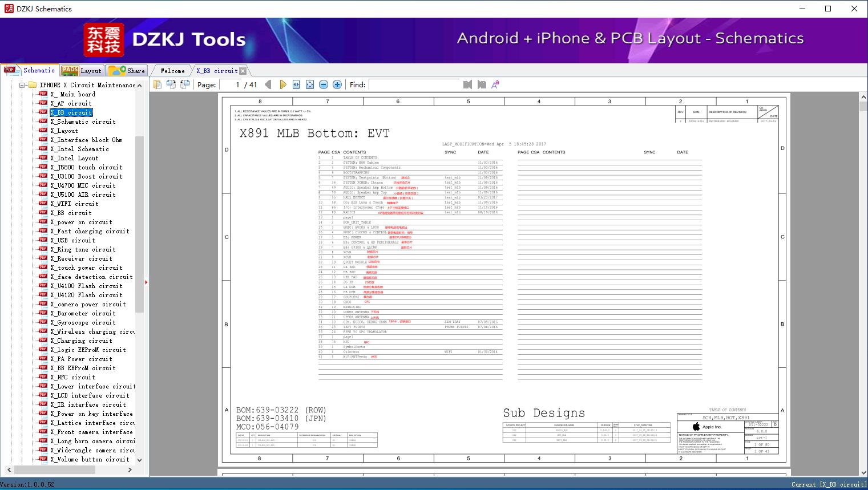
Task: Go to next page arrow
Action: 282,84
